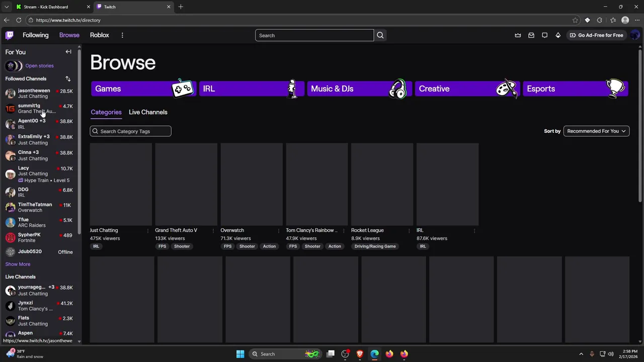Switch to the Live Channels tab
This screenshot has width=644, height=362.
tap(148, 112)
